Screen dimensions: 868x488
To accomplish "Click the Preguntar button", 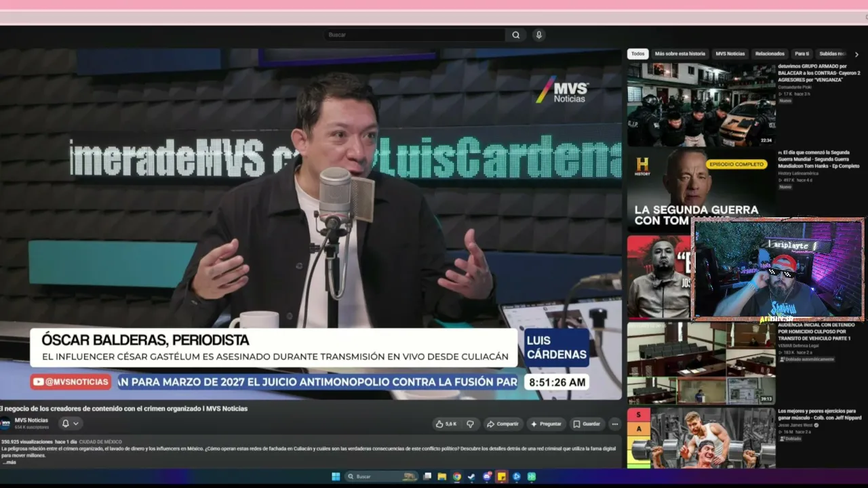I will 547,424.
